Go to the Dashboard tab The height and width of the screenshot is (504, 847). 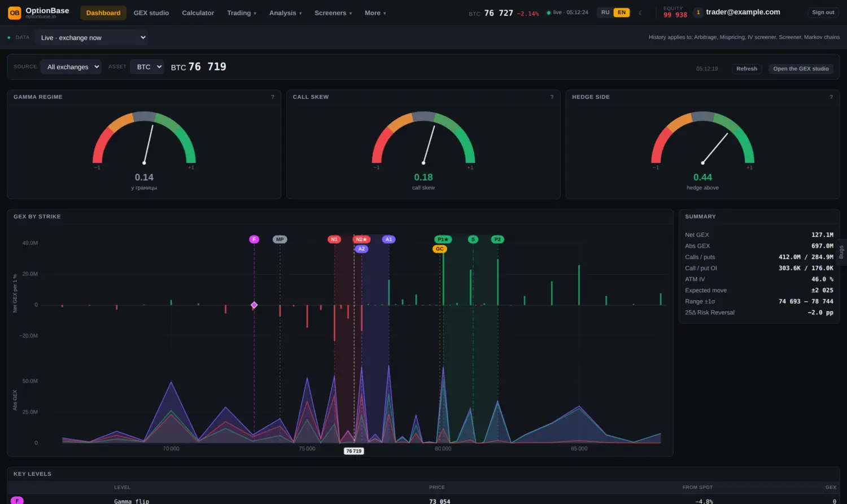coord(103,13)
